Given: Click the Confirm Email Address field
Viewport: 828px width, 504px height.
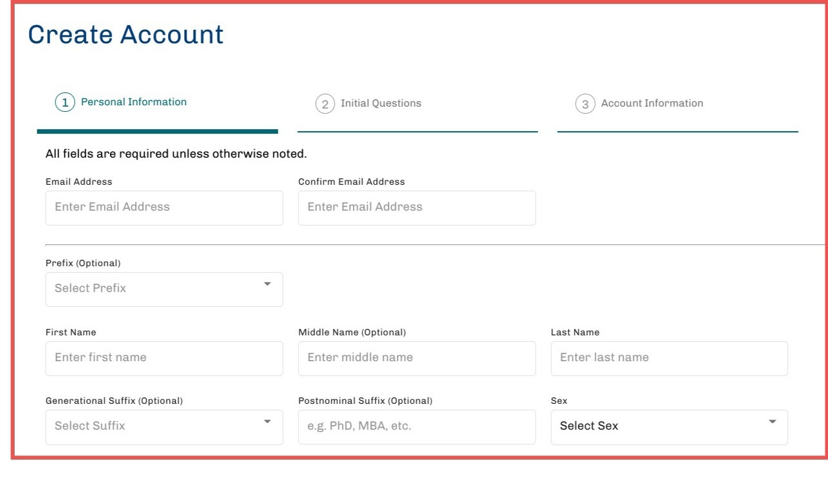Looking at the screenshot, I should pos(417,207).
